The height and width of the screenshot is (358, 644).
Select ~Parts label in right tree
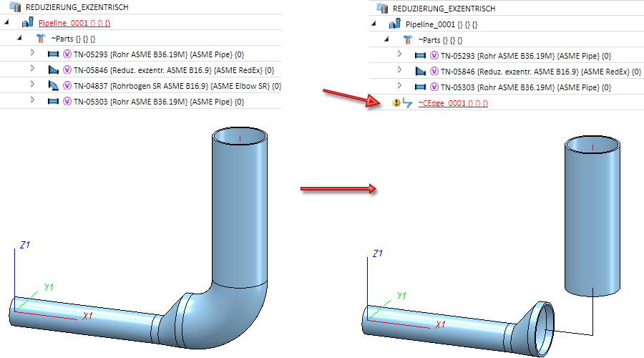coord(440,40)
